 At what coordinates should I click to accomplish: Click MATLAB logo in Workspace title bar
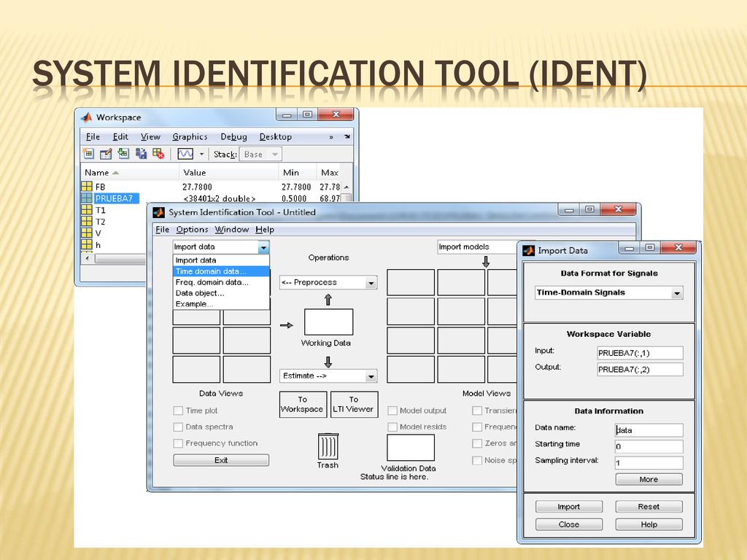pos(86,117)
